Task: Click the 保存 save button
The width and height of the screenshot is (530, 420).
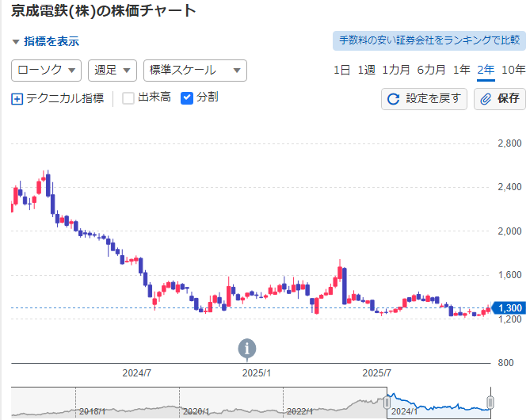Action: (x=500, y=99)
